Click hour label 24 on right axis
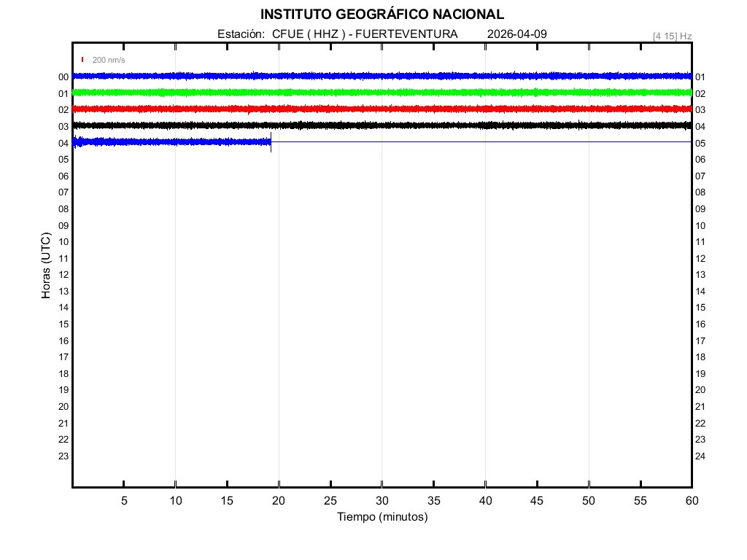Image resolution: width=747 pixels, height=560 pixels. (700, 456)
